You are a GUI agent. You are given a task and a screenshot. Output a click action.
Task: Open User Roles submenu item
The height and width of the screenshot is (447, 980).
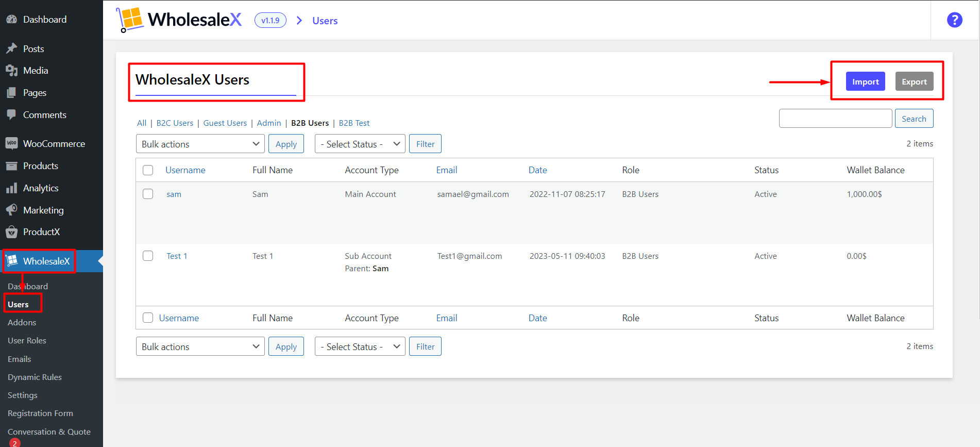click(x=27, y=340)
